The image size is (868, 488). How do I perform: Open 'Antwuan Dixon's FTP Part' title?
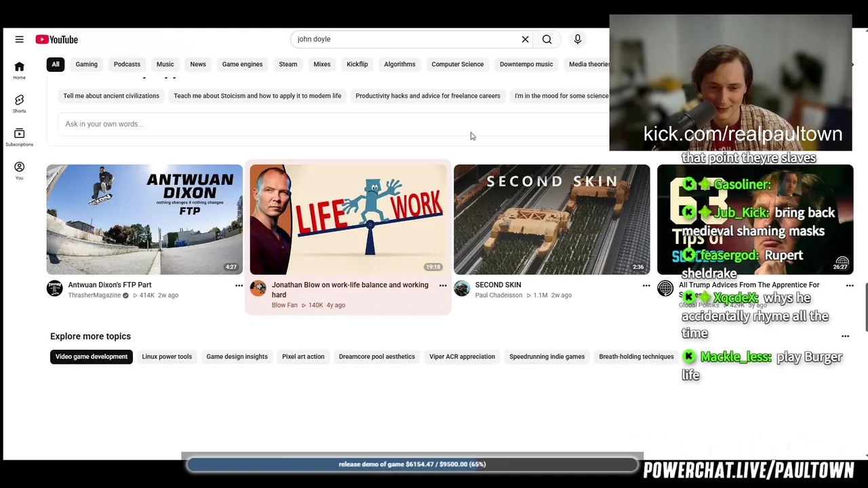[x=110, y=285]
